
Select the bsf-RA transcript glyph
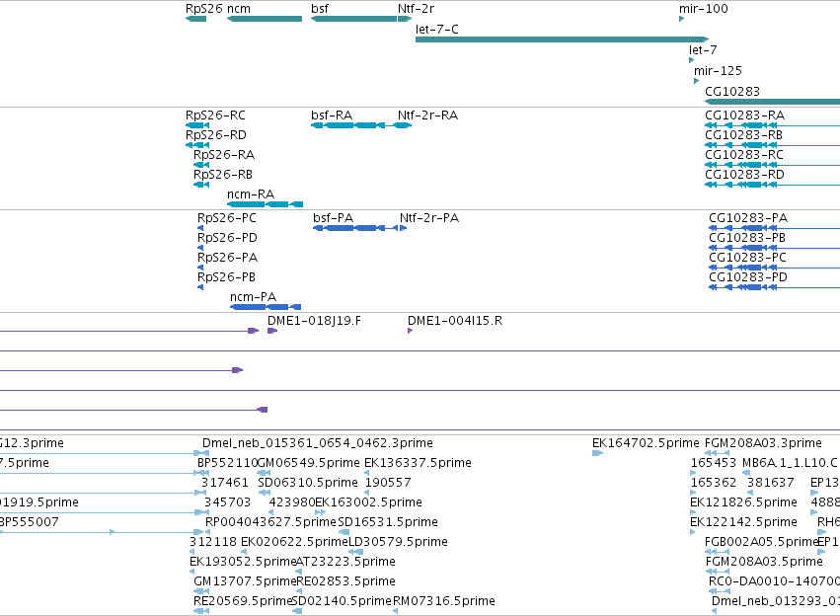(x=347, y=125)
